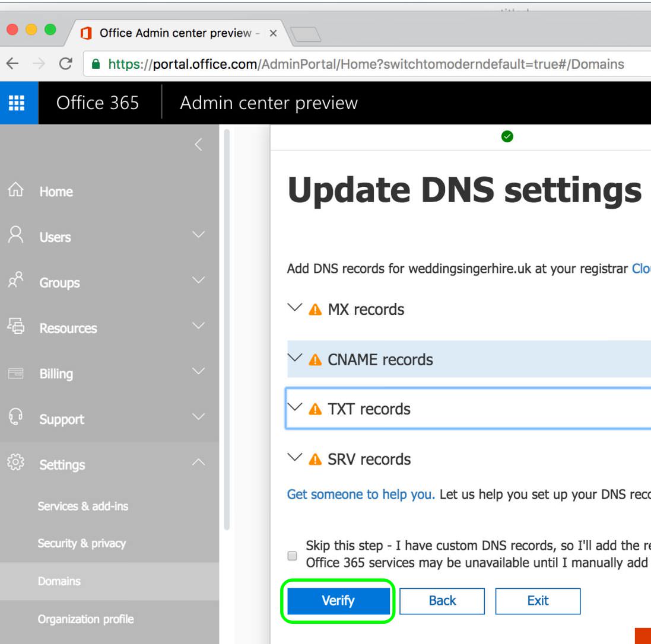
Task: Open Security & privacy settings
Action: 82,544
